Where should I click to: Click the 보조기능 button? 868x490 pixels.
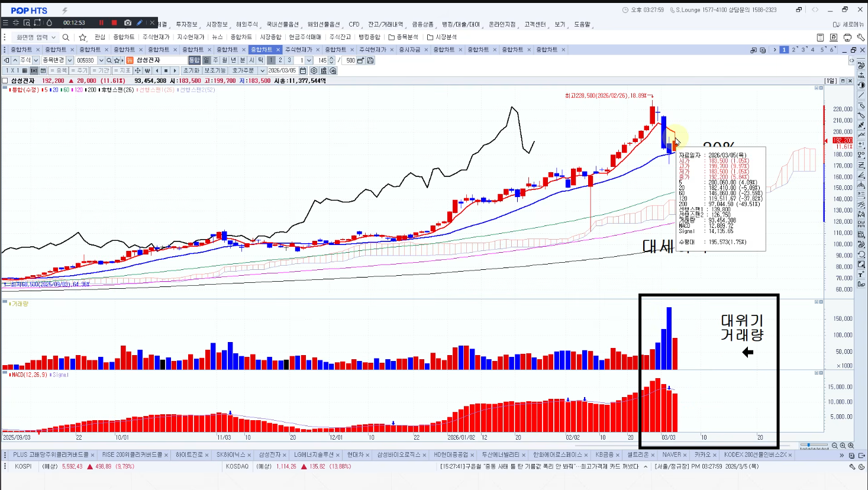click(215, 70)
